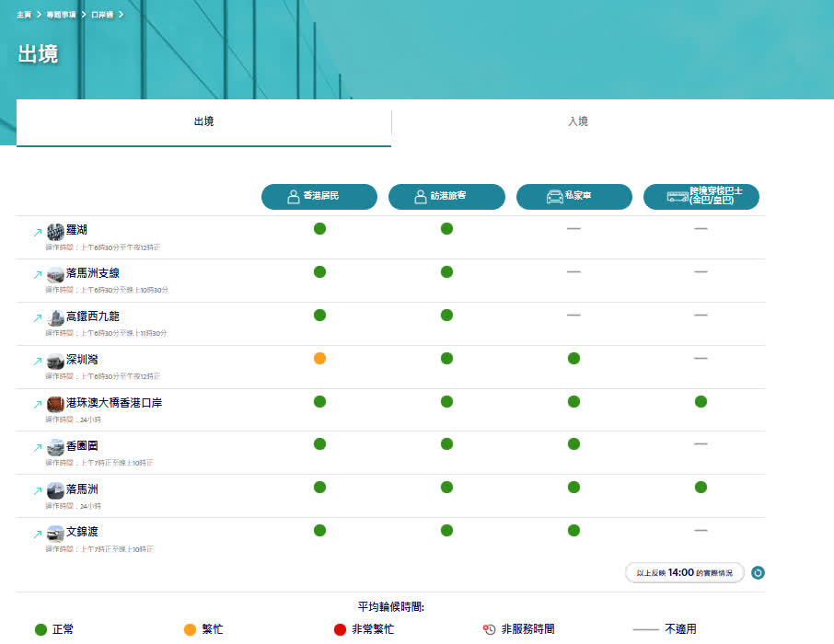
Task: Click the 落馬洲支線 thumbnail image
Action: (x=55, y=273)
